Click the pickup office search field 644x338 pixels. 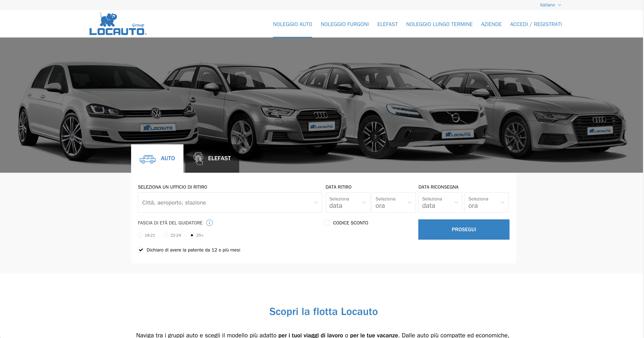click(225, 202)
